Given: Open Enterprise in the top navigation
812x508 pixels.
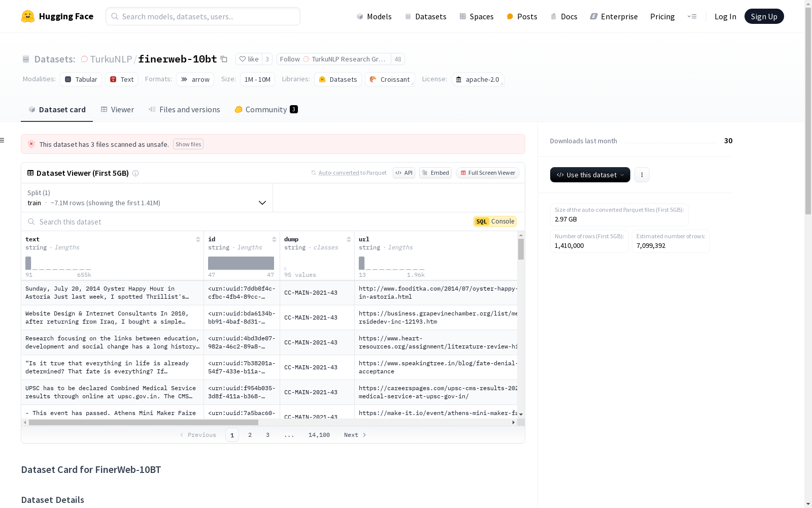Looking at the screenshot, I should [x=614, y=16].
